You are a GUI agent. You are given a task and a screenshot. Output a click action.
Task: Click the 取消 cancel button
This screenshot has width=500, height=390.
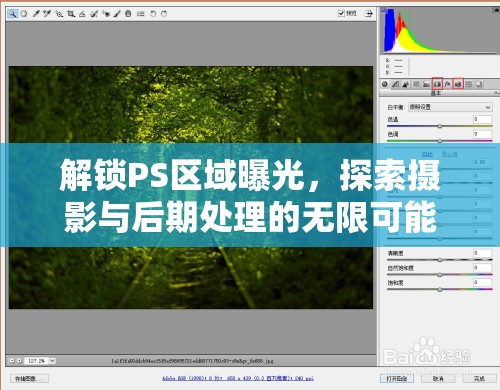click(438, 379)
